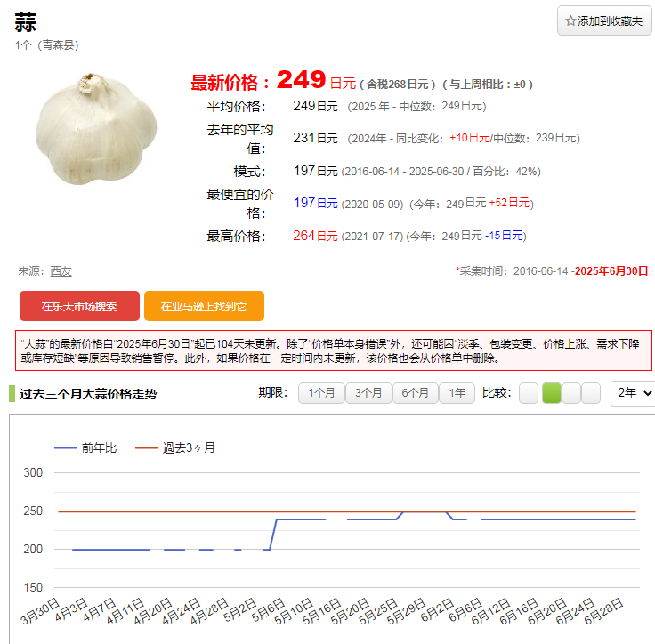Toggle the fourth comparison box
655x644 pixels.
(592, 393)
